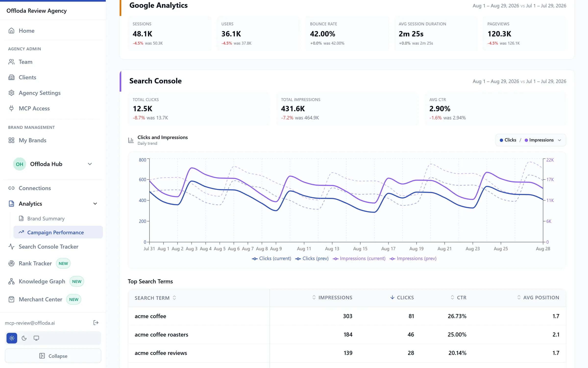
Task: Switch to system theme monitor toggle
Action: click(36, 338)
